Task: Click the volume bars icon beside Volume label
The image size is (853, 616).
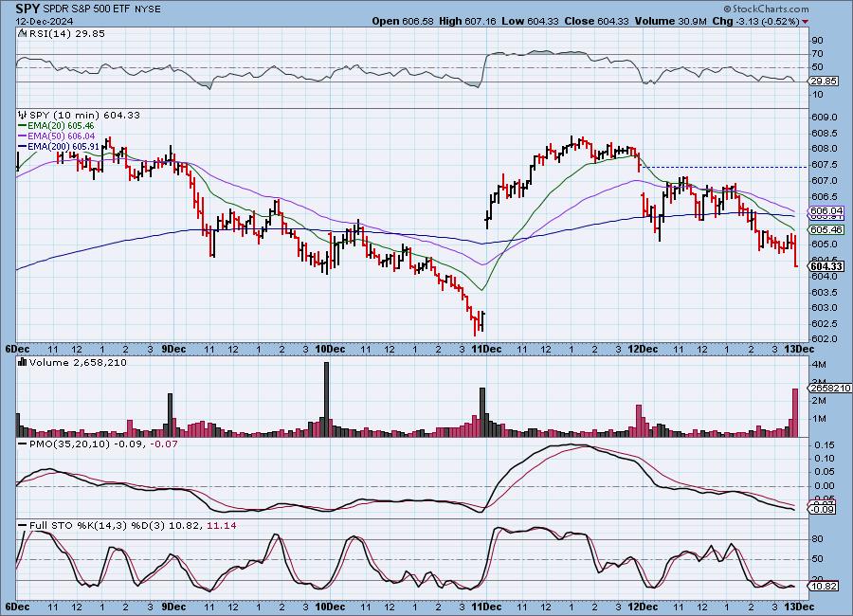Action: pos(23,362)
